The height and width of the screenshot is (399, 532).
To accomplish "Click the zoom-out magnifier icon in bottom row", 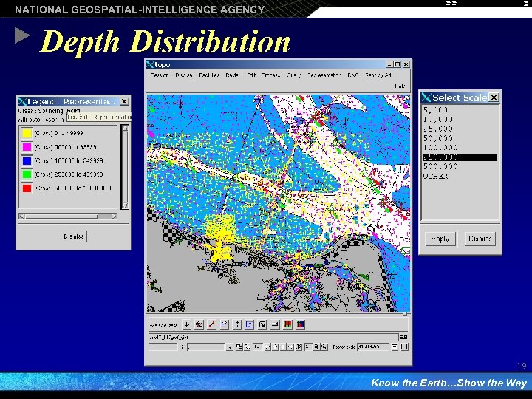I will (324, 347).
